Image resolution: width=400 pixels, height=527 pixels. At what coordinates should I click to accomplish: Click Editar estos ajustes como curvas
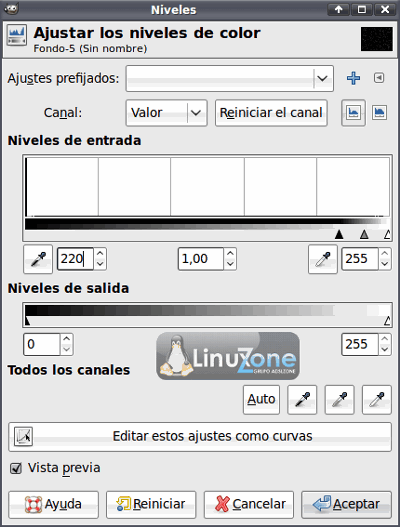[x=200, y=437]
